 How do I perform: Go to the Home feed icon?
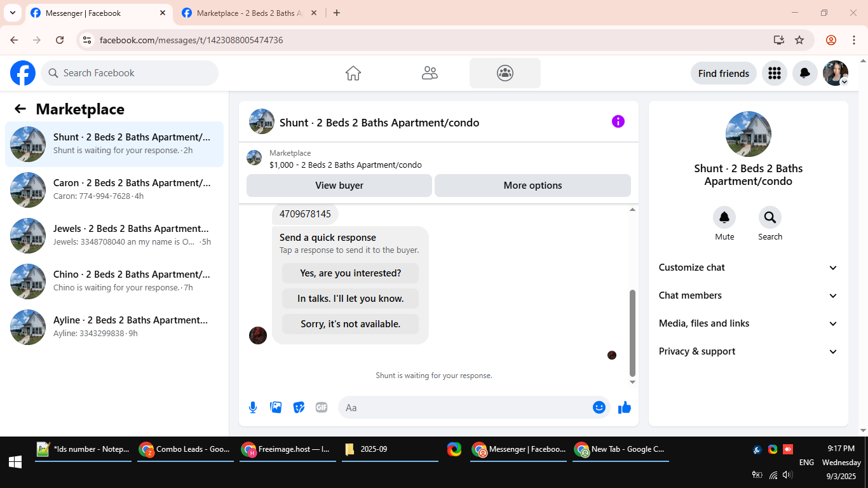pyautogui.click(x=353, y=73)
